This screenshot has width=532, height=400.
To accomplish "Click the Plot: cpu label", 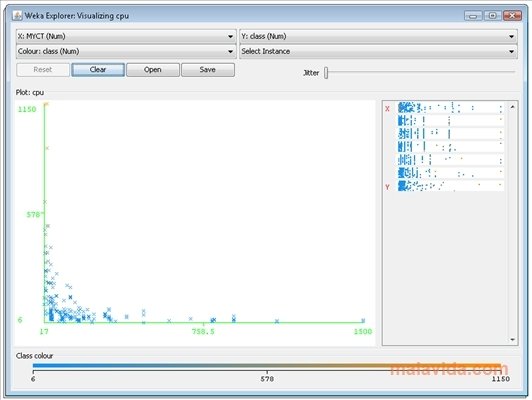I will click(x=30, y=92).
